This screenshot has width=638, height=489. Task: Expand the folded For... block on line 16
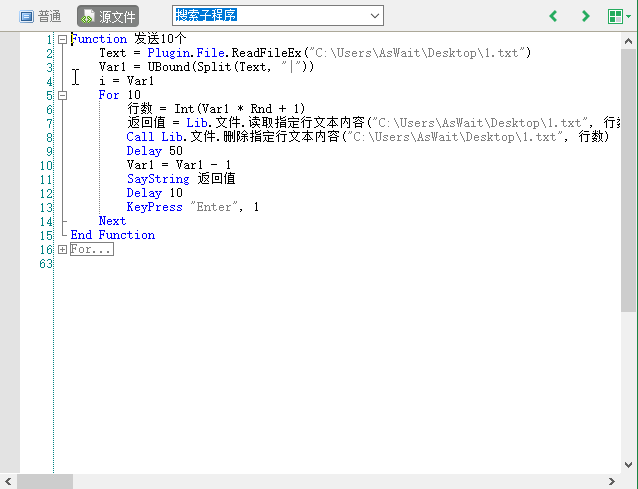click(62, 249)
